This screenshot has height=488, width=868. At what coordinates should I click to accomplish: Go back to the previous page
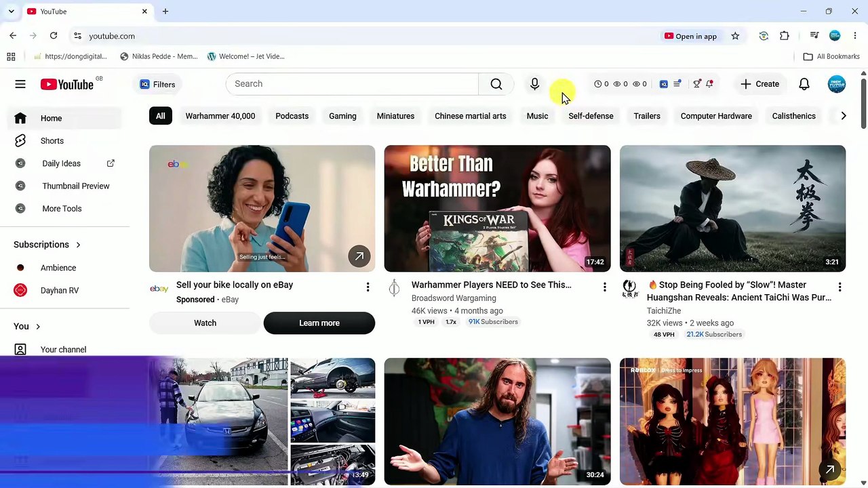[13, 36]
